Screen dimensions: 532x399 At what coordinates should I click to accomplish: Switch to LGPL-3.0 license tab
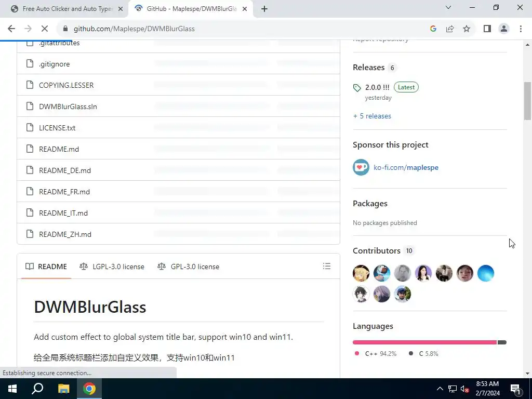click(x=112, y=267)
